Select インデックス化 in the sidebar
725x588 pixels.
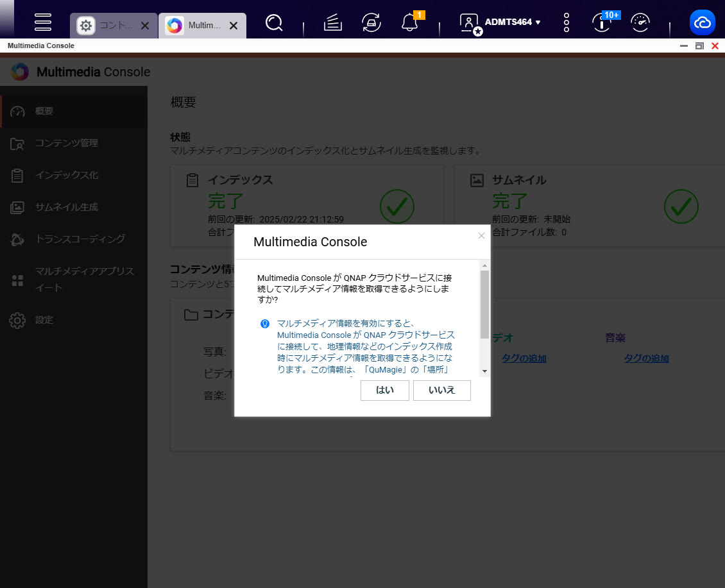74,175
